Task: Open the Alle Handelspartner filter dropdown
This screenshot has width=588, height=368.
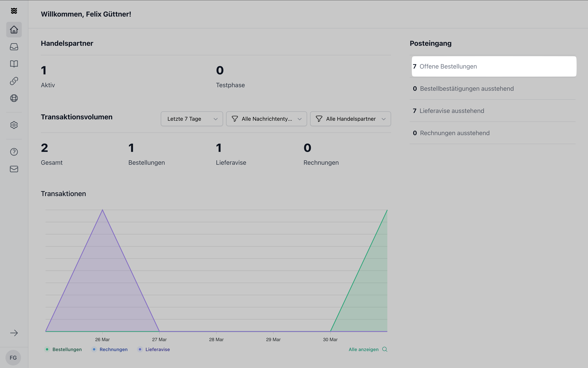Action: (350, 119)
